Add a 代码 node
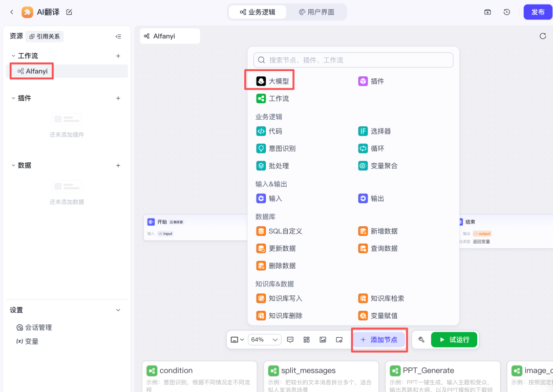Screen dimensions: 553x392 [x=269, y=132]
